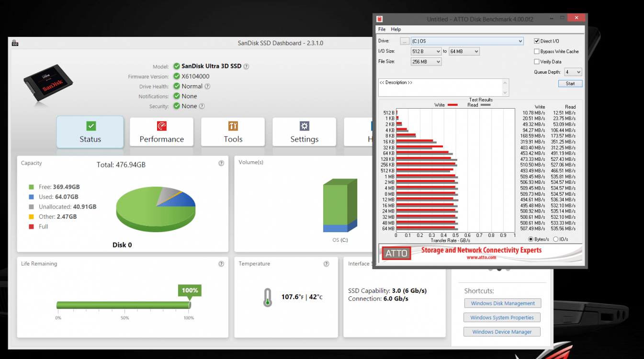644x359 pixels.
Task: Click the red Performance gauge icon
Action: coord(162,126)
